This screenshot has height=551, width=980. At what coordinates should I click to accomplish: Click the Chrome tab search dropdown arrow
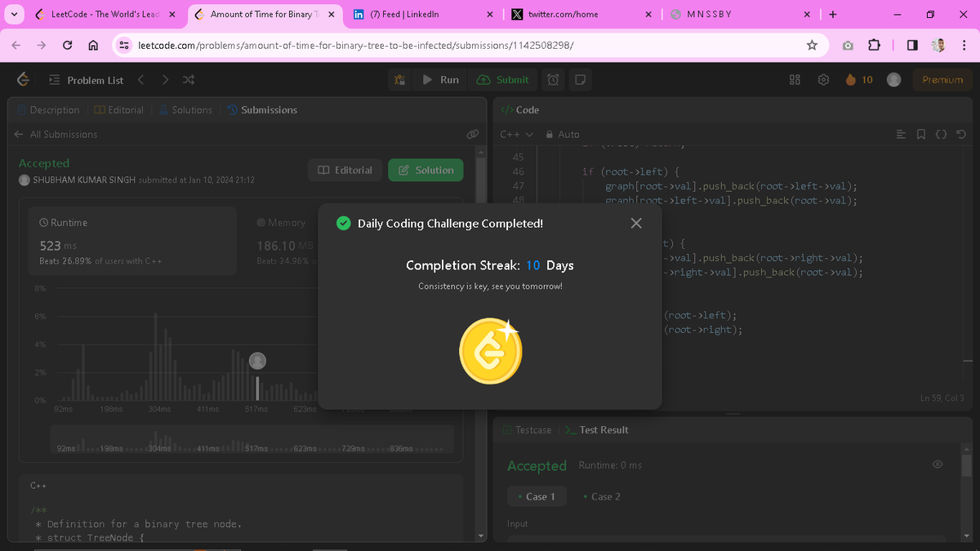[14, 14]
